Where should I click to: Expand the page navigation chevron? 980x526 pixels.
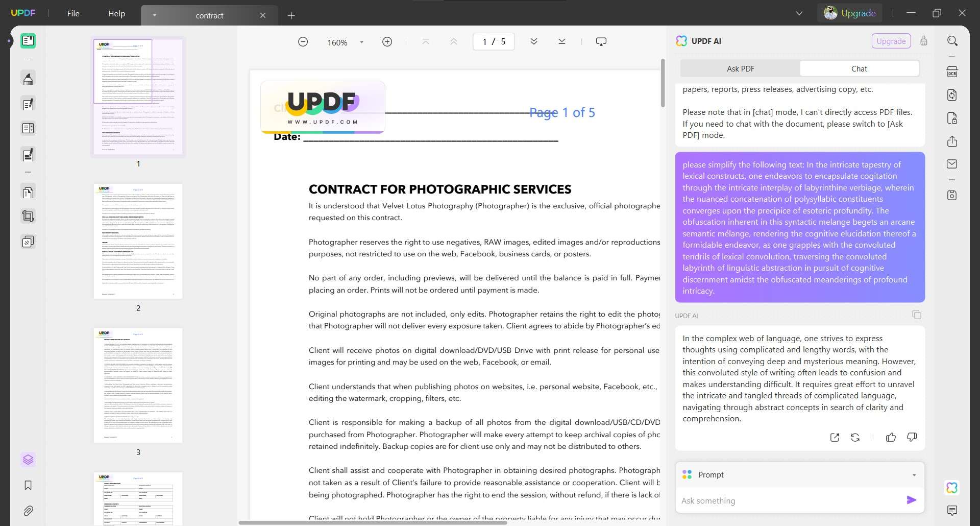point(534,41)
